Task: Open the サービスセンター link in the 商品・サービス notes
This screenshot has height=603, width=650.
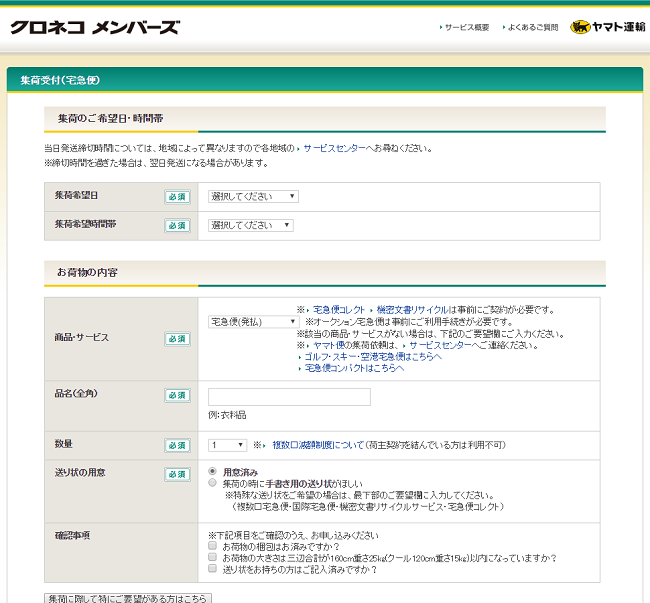Action: coord(440,345)
